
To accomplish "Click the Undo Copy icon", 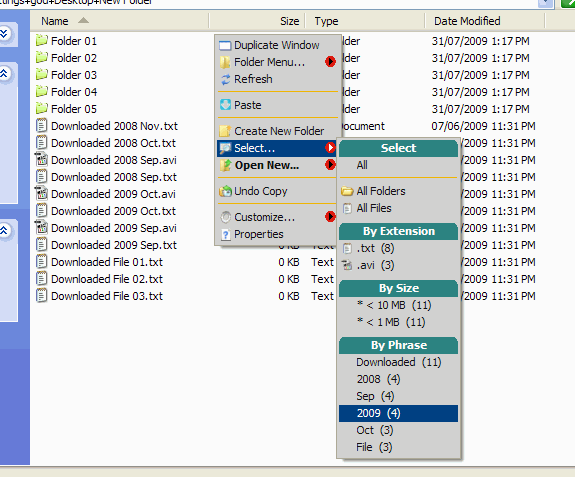I will tap(225, 191).
